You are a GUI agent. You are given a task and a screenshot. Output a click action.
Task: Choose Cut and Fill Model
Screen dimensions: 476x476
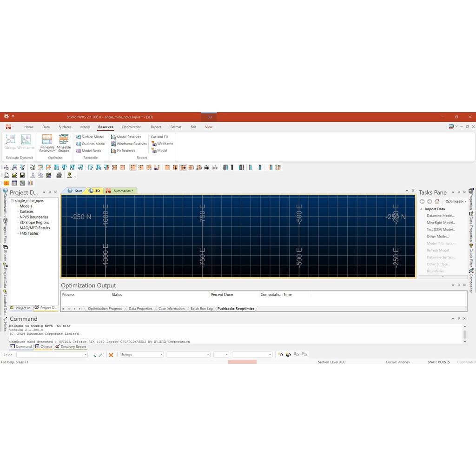tap(159, 151)
